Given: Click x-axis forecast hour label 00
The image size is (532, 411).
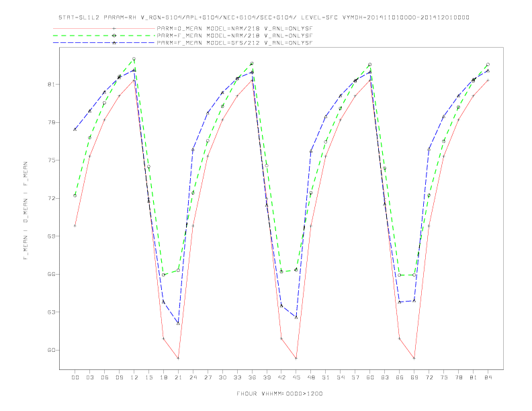Looking at the screenshot, I should click(x=75, y=377).
